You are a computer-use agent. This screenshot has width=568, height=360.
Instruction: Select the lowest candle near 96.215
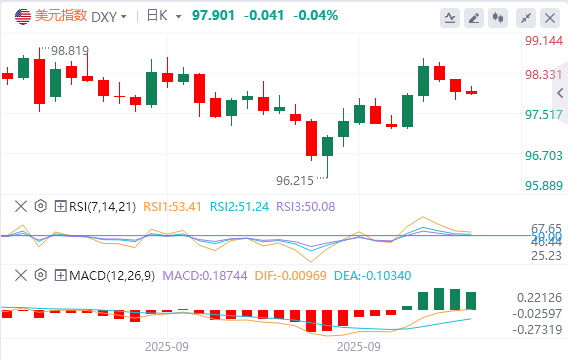coord(327,157)
